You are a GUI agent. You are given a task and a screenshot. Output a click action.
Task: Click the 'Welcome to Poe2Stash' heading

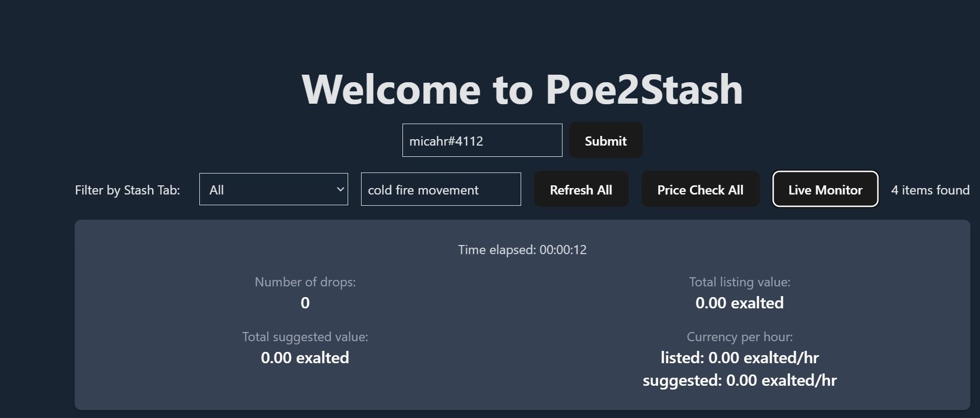coord(522,90)
